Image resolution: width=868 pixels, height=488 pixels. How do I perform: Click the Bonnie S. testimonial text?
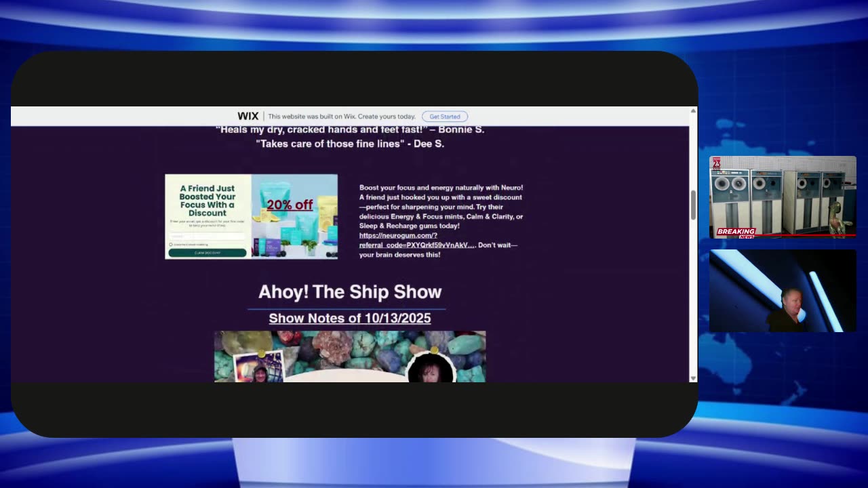point(350,129)
